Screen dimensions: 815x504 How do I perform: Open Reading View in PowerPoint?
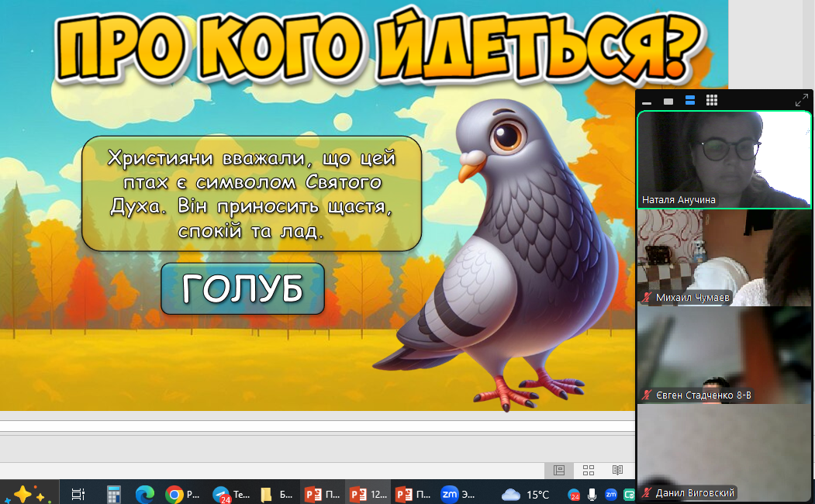point(617,470)
